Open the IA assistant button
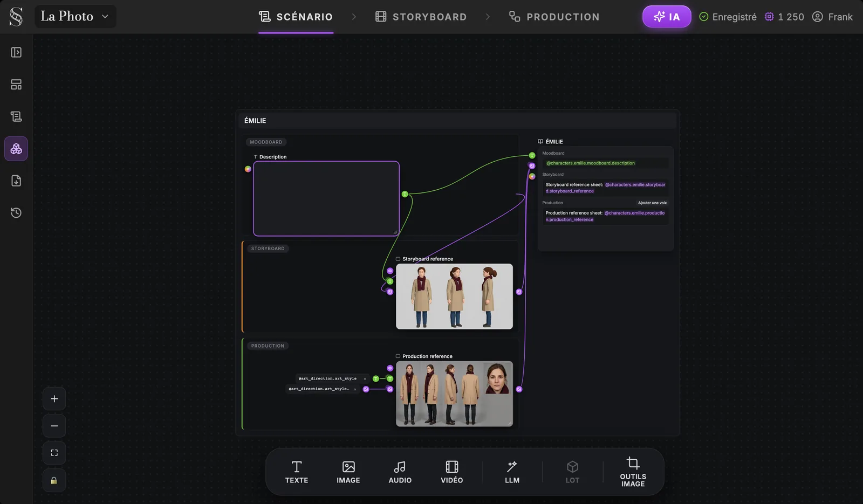 667,17
